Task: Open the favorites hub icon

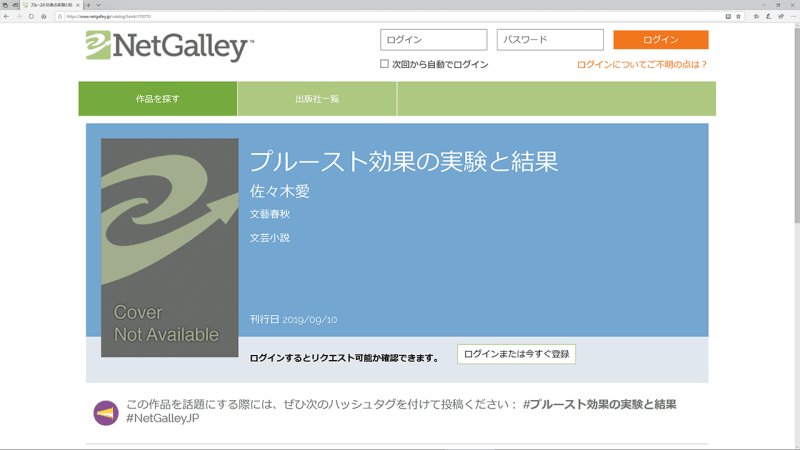Action: point(756,16)
